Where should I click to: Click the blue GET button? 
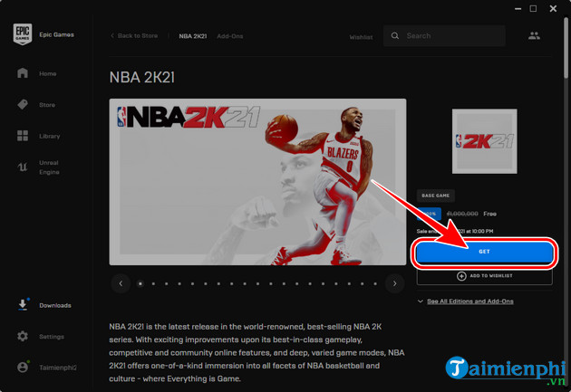484,252
